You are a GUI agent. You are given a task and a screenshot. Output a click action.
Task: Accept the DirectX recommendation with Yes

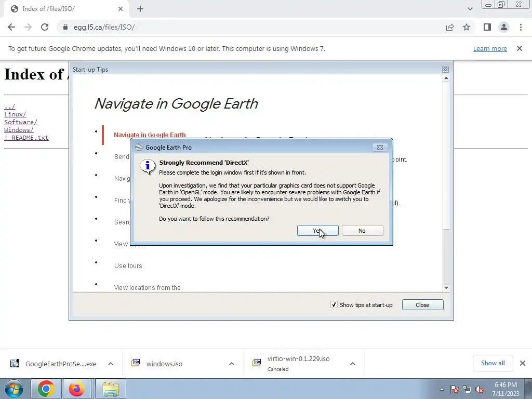point(317,230)
